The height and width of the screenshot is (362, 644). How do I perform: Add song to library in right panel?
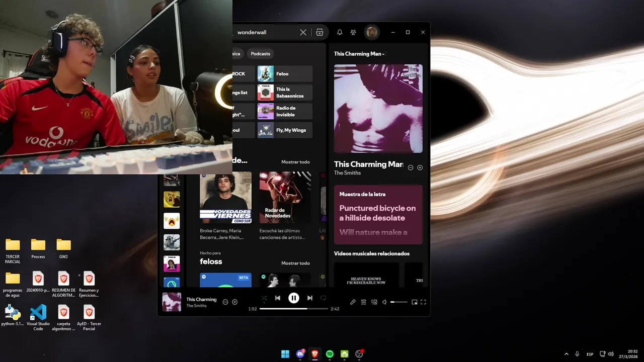[420, 167]
